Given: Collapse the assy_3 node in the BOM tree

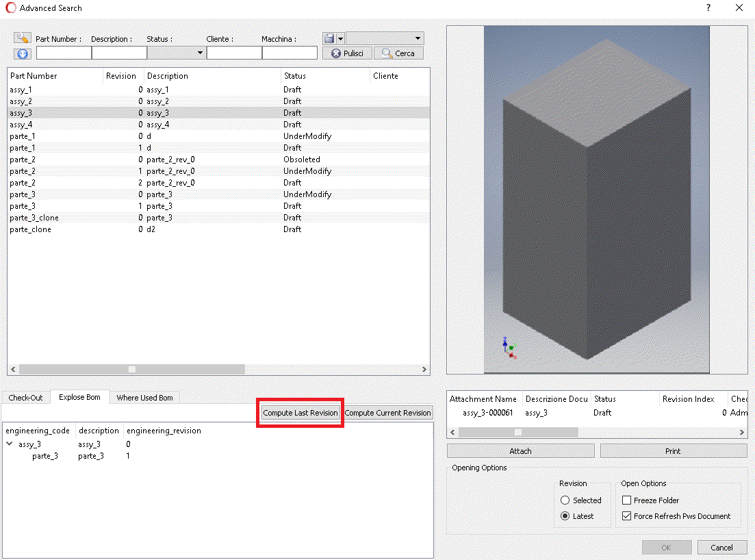Looking at the screenshot, I should (x=10, y=444).
